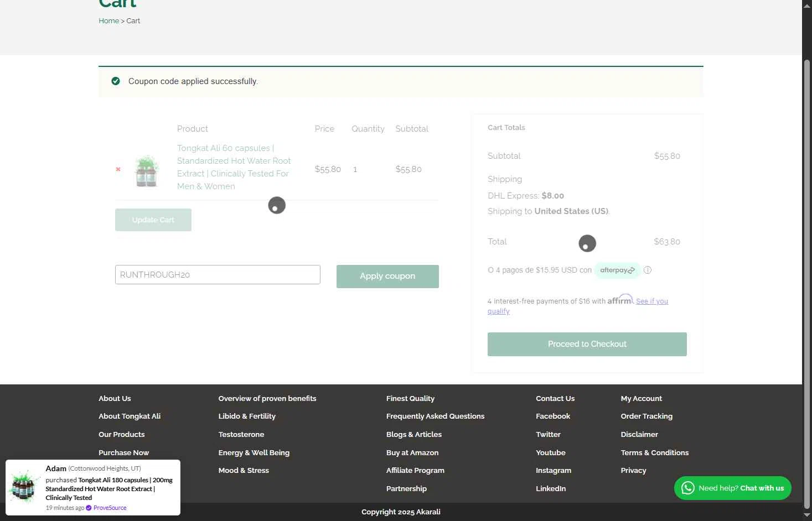Click the Quantity column header
812x521 pixels.
[x=368, y=129]
